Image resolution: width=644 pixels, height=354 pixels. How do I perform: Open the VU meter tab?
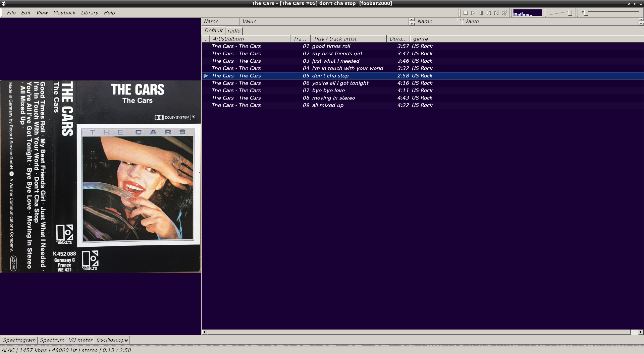[x=80, y=340]
